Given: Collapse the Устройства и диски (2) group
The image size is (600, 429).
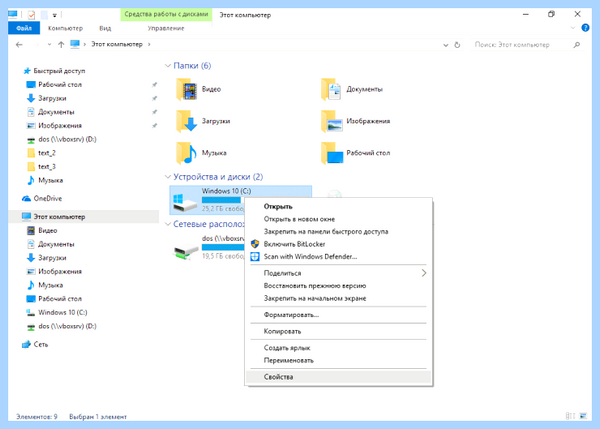Looking at the screenshot, I should [x=168, y=177].
